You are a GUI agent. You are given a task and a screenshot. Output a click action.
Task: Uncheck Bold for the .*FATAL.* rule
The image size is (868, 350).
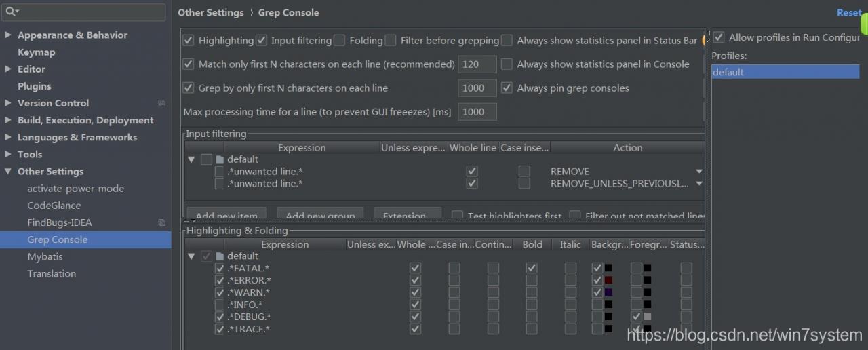tap(532, 269)
